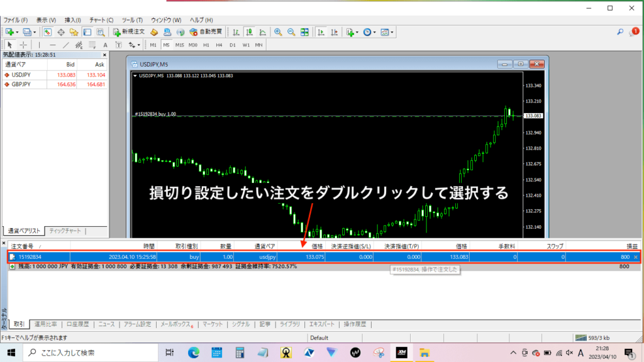Switch to the 口座履歴 tab
The width and height of the screenshot is (644, 362).
(x=77, y=324)
